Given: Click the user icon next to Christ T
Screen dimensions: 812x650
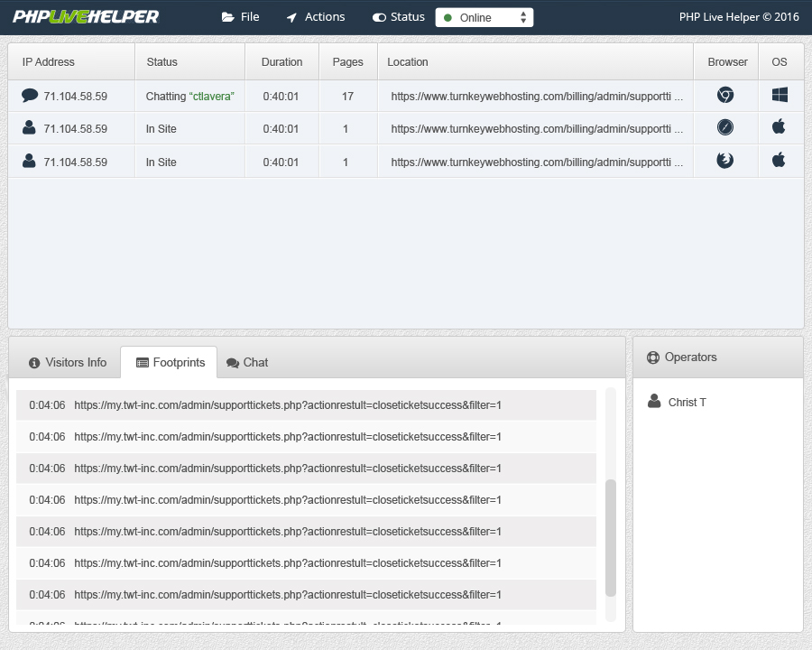Looking at the screenshot, I should [x=654, y=402].
